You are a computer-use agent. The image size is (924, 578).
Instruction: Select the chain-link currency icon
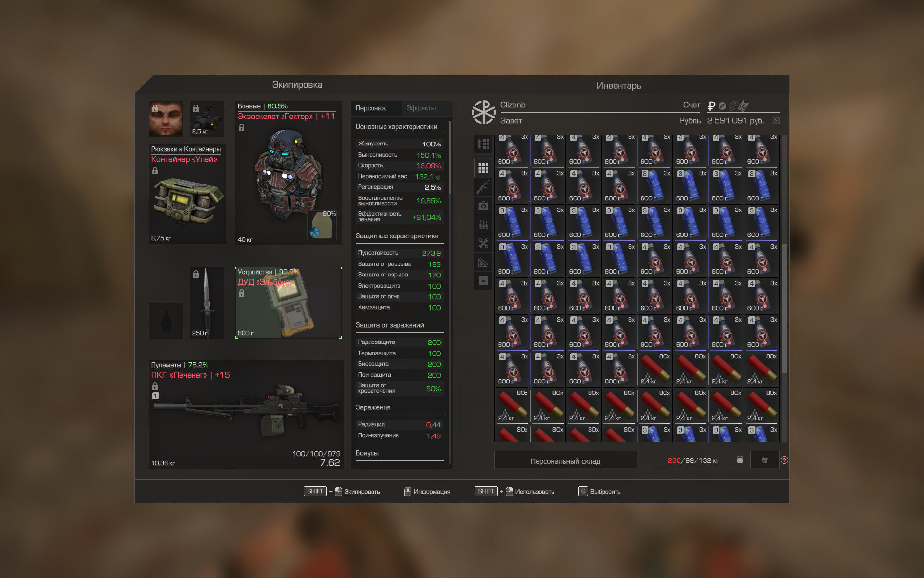point(722,106)
